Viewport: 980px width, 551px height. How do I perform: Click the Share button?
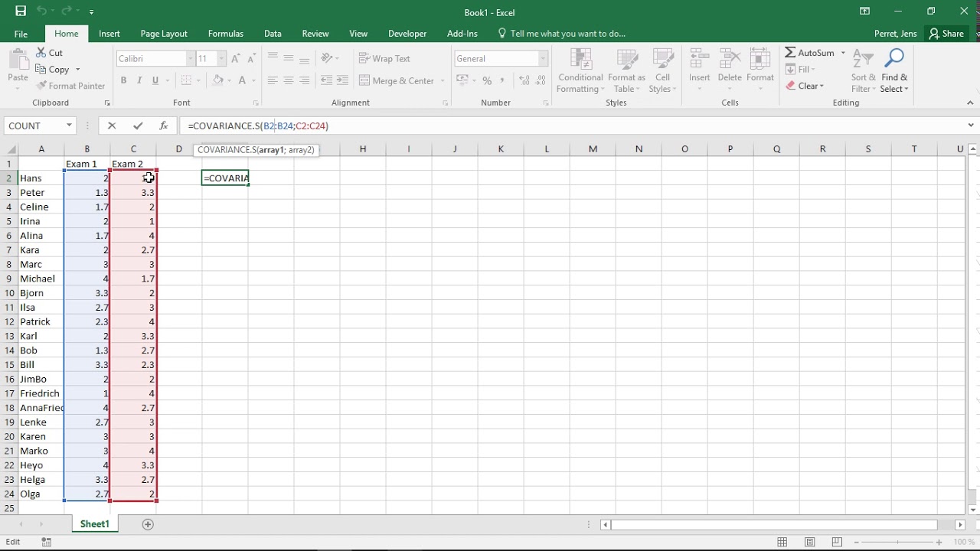click(946, 34)
